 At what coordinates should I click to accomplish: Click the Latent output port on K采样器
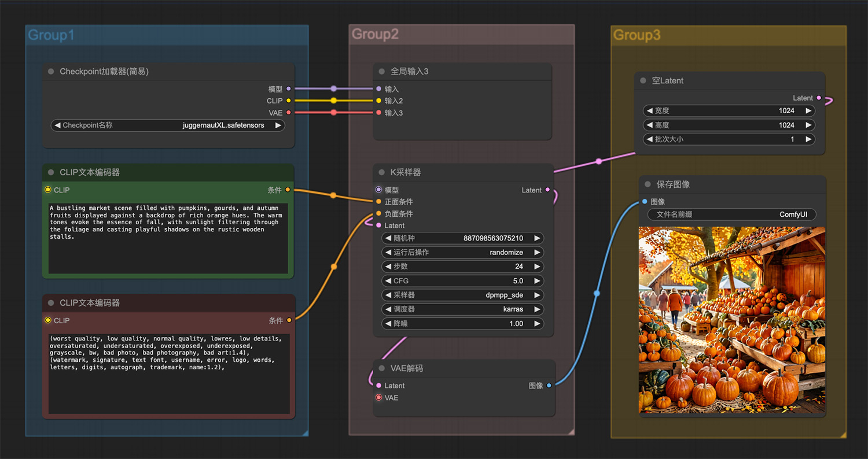coord(548,190)
